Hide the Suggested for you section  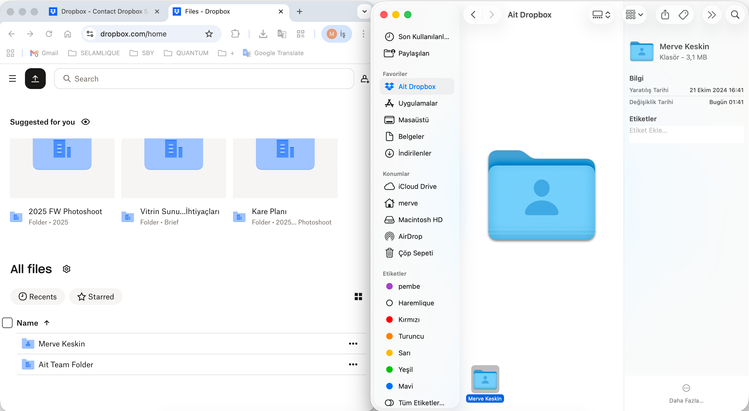pos(86,122)
